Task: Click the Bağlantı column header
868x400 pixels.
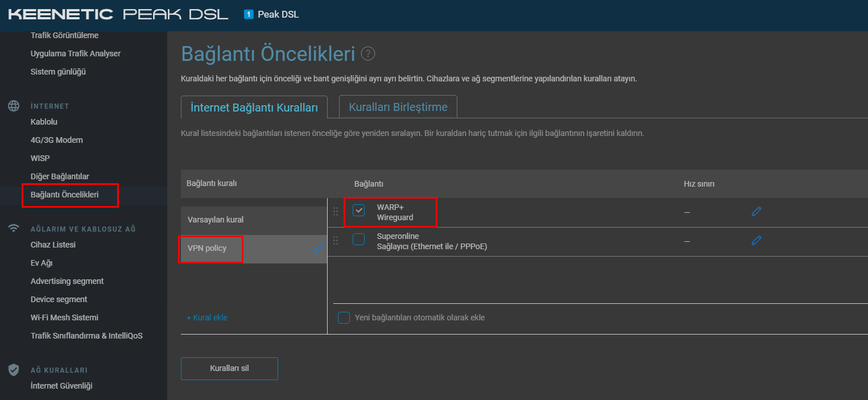Action: point(369,184)
